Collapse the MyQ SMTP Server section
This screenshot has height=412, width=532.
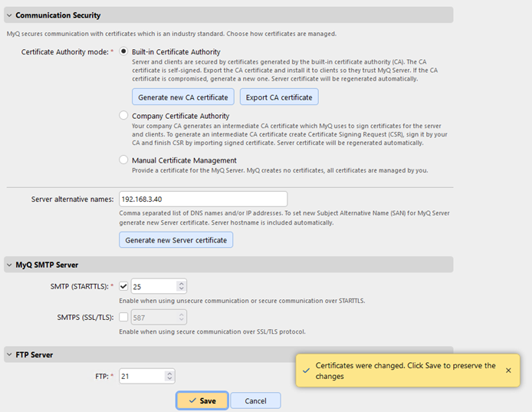coord(9,265)
